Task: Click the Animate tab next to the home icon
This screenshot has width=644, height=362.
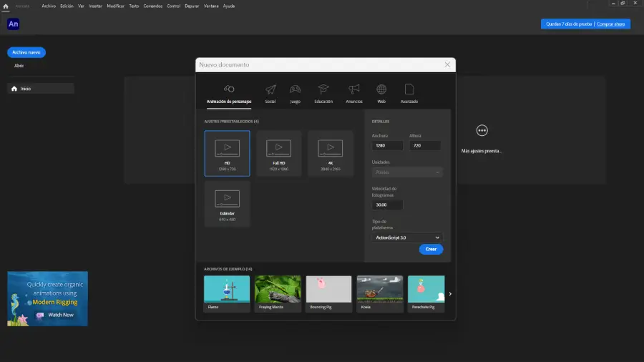Action: coord(22,6)
